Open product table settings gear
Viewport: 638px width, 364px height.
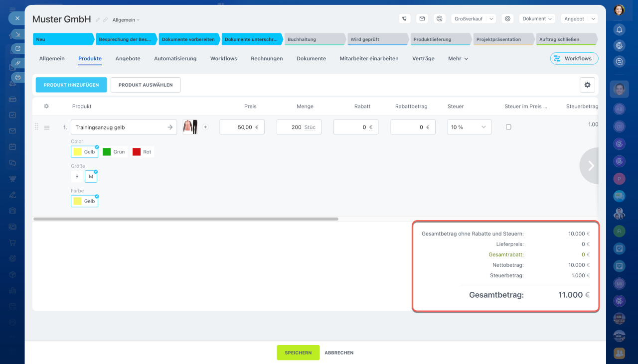[x=587, y=85]
